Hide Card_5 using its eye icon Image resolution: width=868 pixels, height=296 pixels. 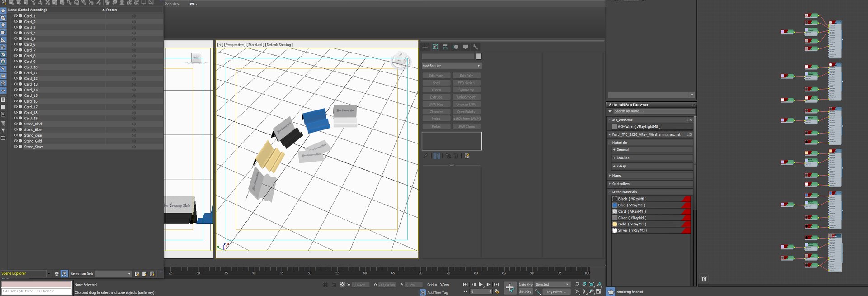tap(15, 39)
